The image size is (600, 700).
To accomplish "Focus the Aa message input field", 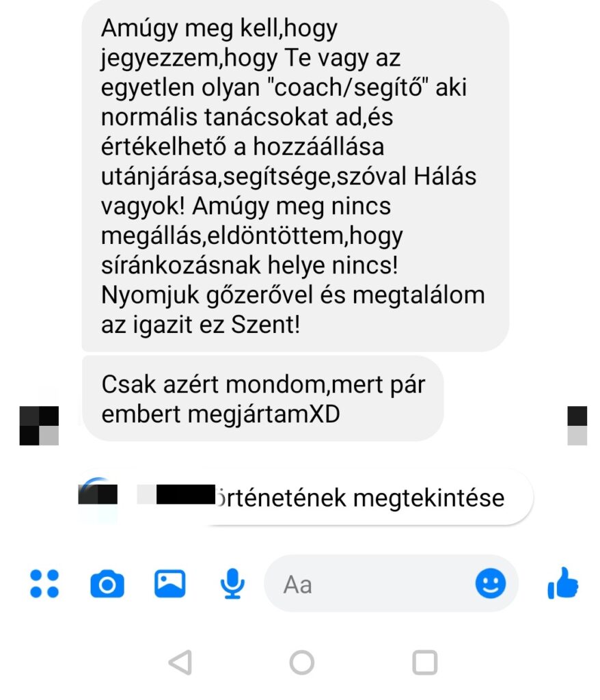I will [x=391, y=584].
